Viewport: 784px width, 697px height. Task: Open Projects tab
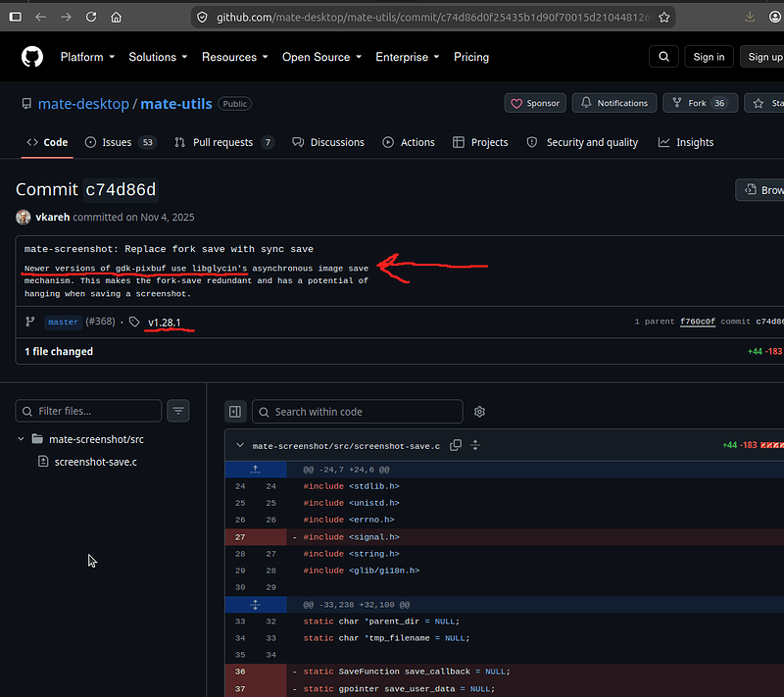pyautogui.click(x=480, y=142)
